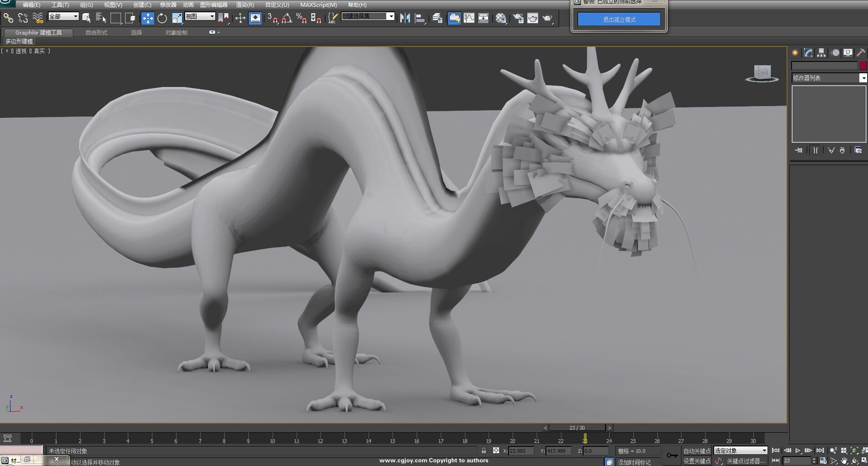Open the 渲染(R) menu
Image resolution: width=868 pixels, height=466 pixels.
(245, 5)
